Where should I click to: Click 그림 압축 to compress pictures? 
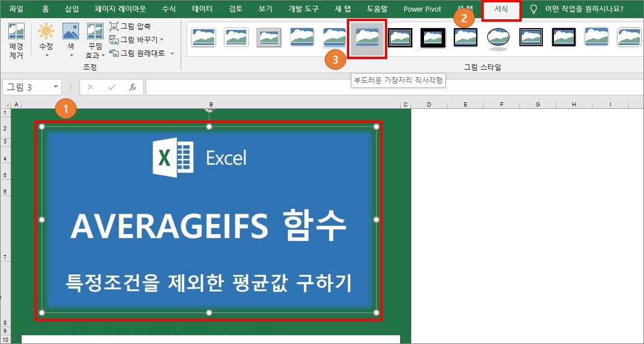[130, 27]
